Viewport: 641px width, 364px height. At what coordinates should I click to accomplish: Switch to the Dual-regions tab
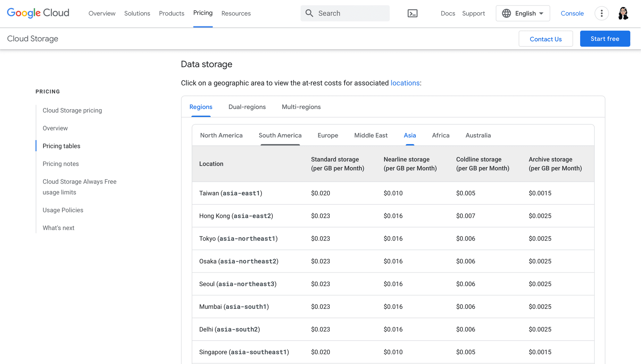click(x=247, y=107)
